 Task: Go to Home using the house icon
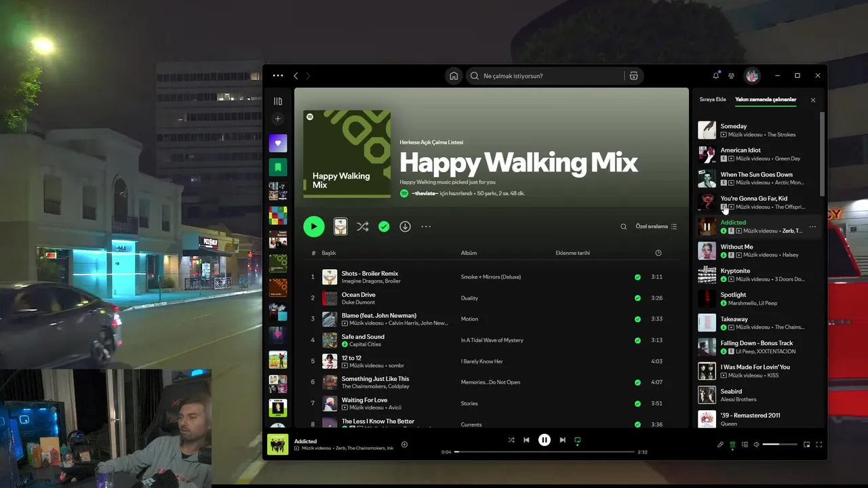click(x=454, y=76)
